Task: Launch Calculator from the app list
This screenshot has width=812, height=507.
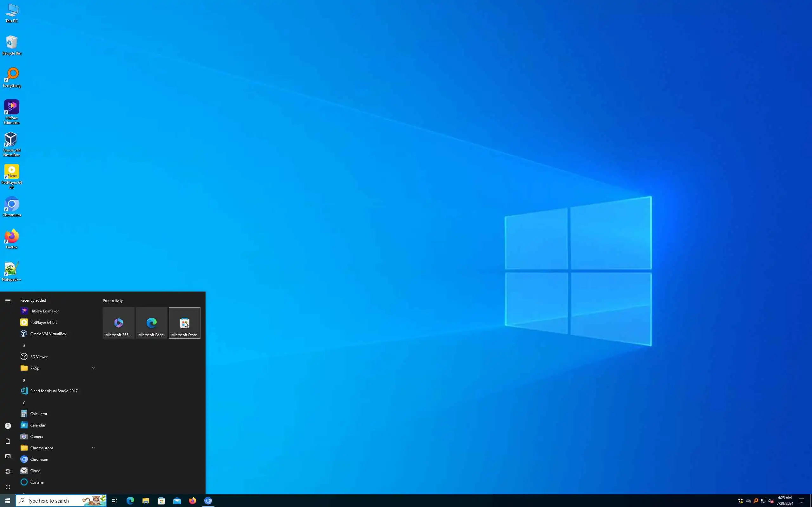Action: coord(39,414)
